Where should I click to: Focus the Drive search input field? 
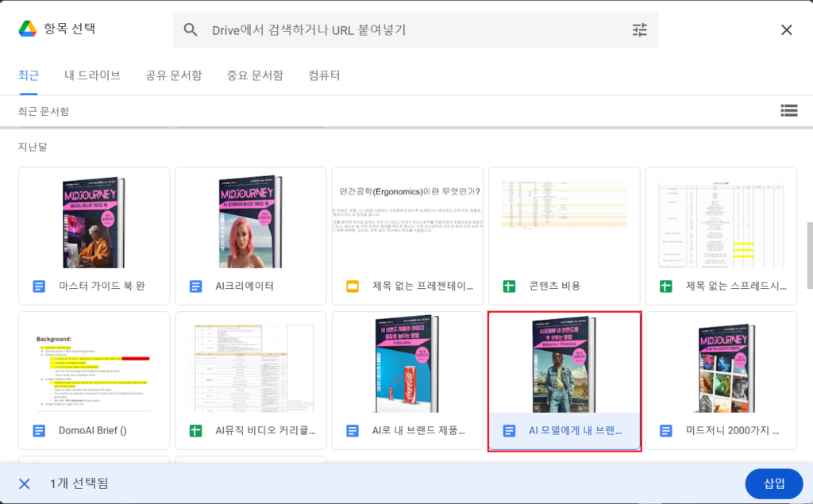(413, 30)
